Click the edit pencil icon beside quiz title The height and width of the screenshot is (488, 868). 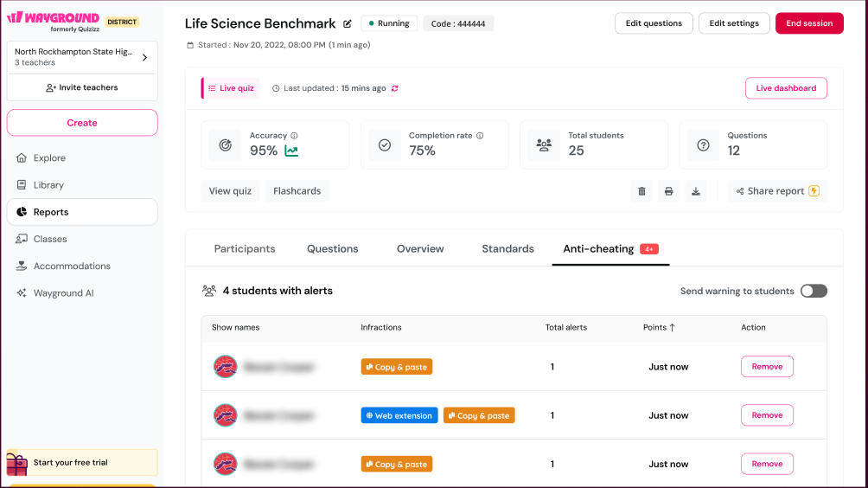[x=348, y=24]
